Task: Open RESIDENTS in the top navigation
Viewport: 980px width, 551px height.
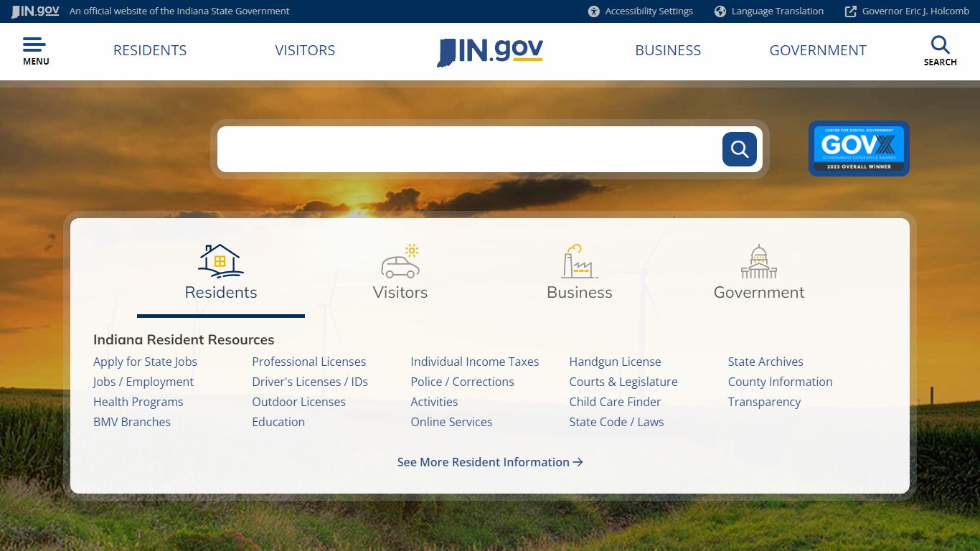Action: pyautogui.click(x=150, y=50)
